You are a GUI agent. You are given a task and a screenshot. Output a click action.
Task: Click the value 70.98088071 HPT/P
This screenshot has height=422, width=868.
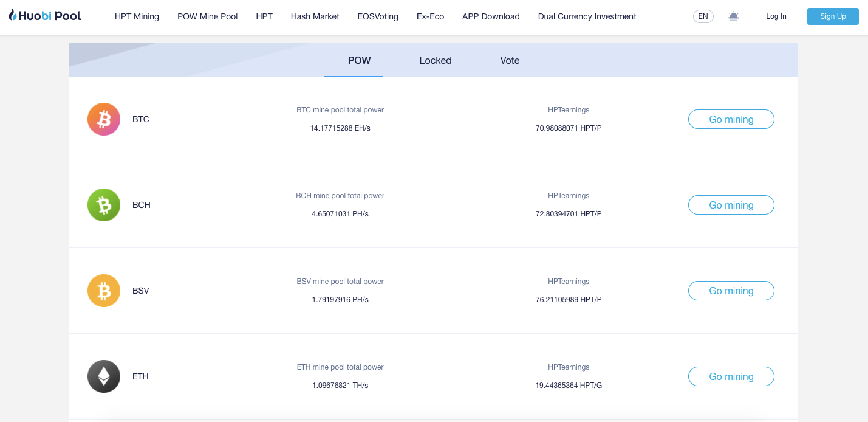[x=569, y=128]
